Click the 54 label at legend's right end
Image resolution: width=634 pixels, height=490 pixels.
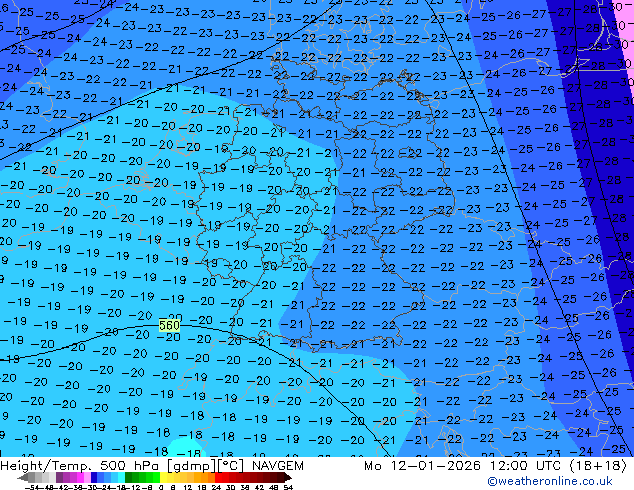pyautogui.click(x=288, y=486)
